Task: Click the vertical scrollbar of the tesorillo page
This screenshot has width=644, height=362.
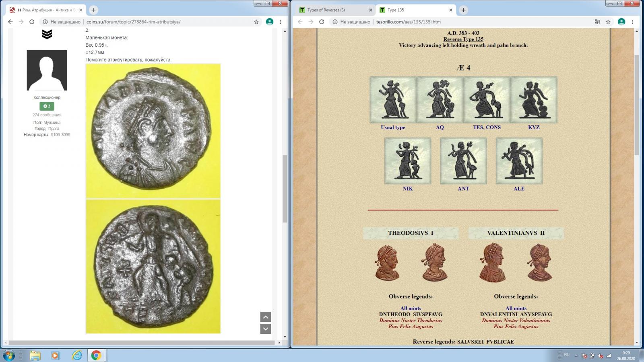Action: 636,105
